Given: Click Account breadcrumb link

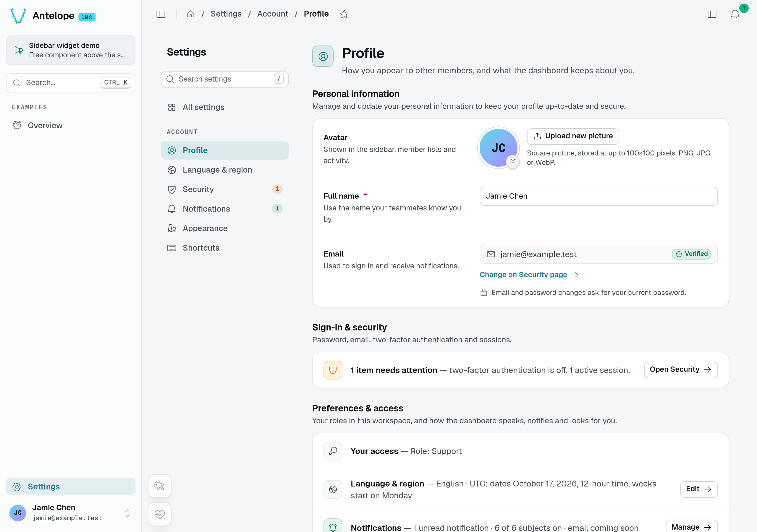Looking at the screenshot, I should pos(272,14).
